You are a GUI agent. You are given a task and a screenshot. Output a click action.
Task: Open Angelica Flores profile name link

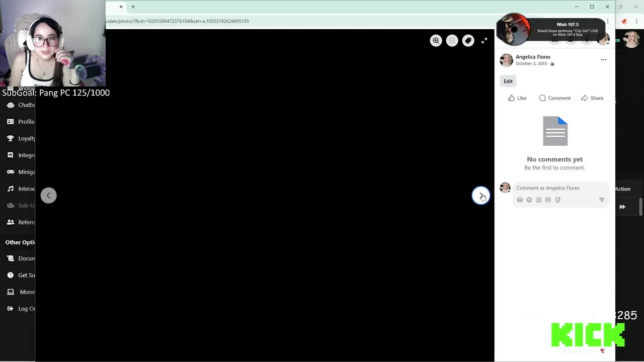pos(533,57)
